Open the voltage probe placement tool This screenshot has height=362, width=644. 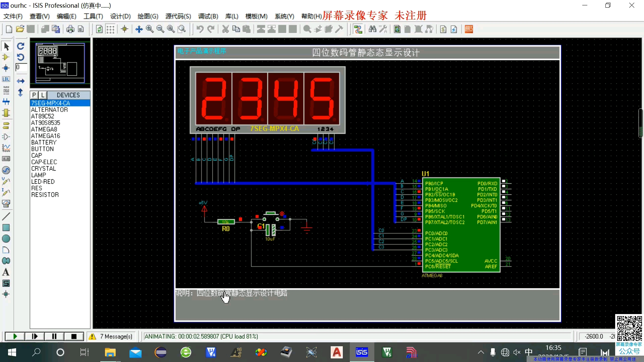coord(6,181)
